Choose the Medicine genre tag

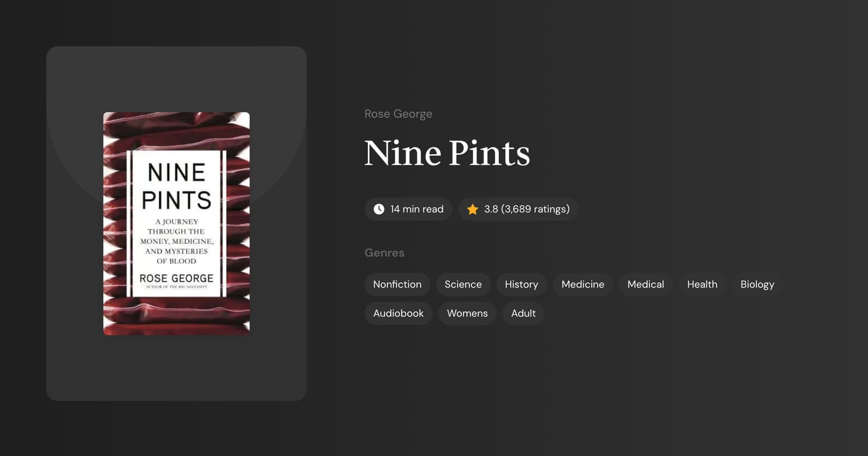click(583, 284)
